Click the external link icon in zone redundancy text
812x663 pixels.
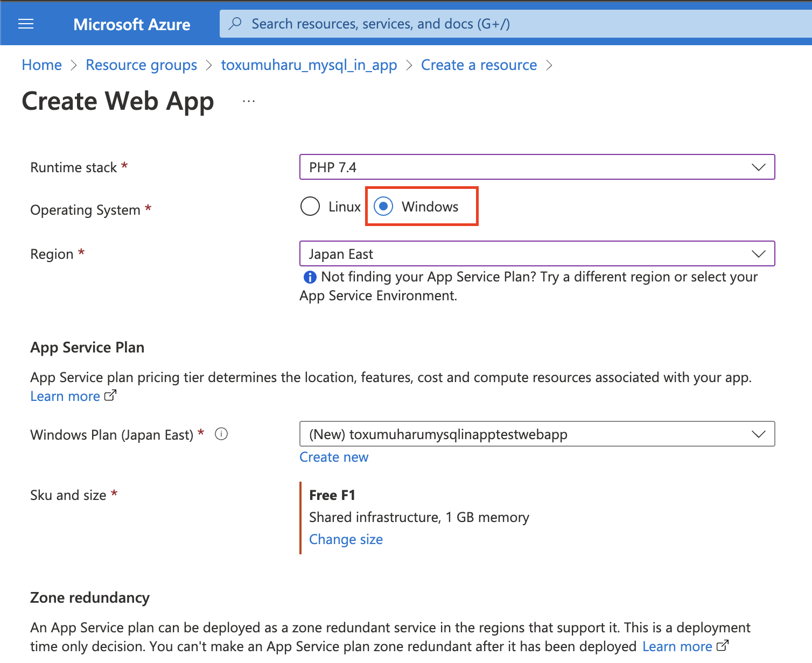click(724, 645)
